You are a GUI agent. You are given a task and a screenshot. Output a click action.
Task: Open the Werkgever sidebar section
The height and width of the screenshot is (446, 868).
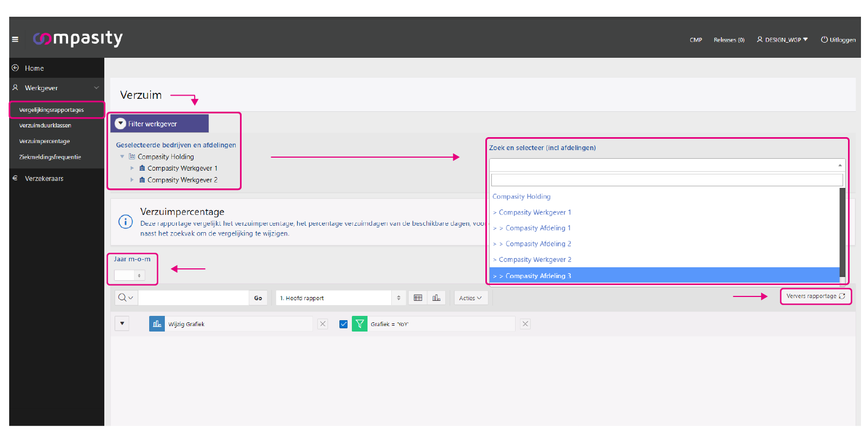click(x=57, y=87)
